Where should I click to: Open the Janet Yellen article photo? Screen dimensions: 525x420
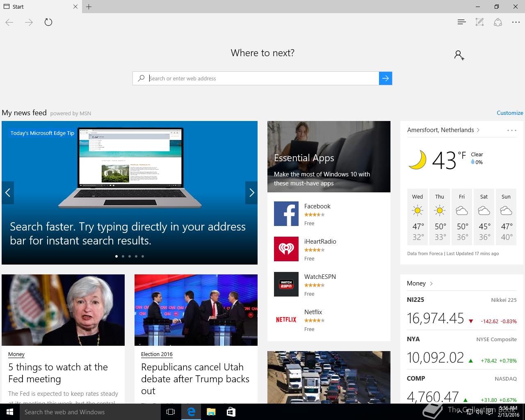pyautogui.click(x=63, y=310)
